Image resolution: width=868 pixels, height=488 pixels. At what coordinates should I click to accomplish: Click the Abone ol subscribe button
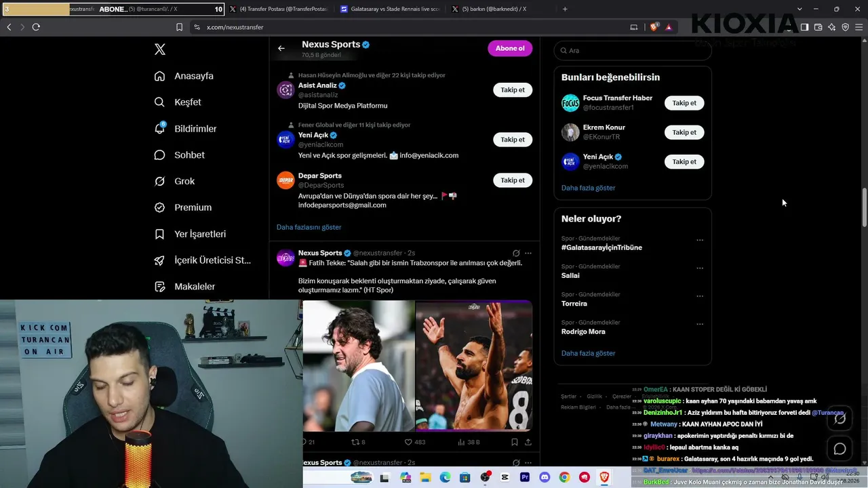510,48
